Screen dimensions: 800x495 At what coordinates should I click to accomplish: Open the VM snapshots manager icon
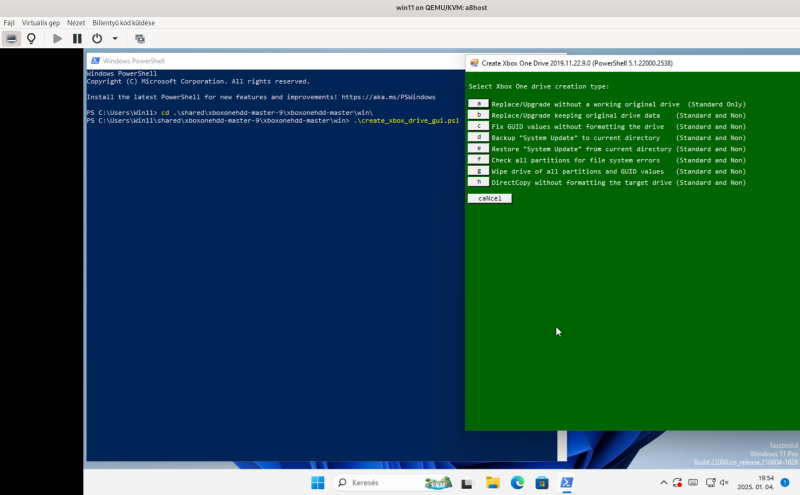(139, 39)
